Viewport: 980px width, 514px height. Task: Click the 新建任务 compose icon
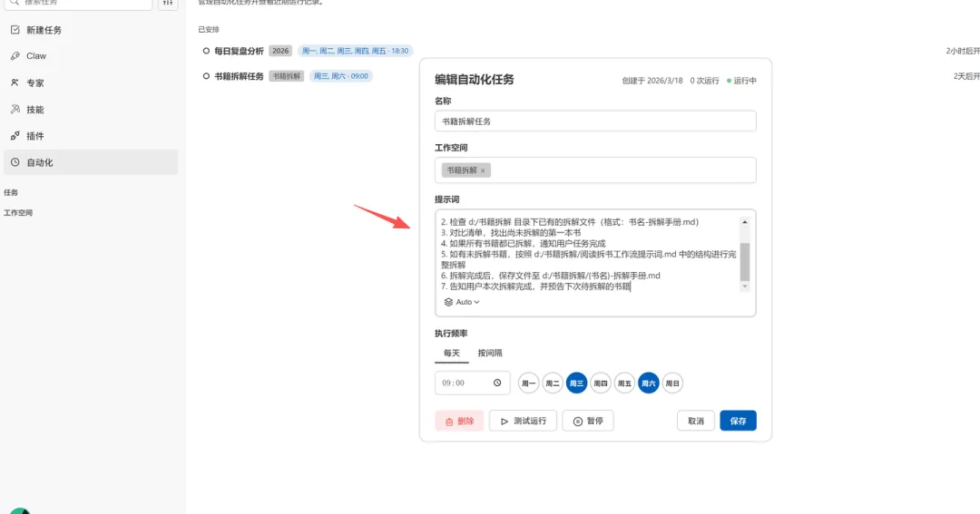[x=15, y=29]
